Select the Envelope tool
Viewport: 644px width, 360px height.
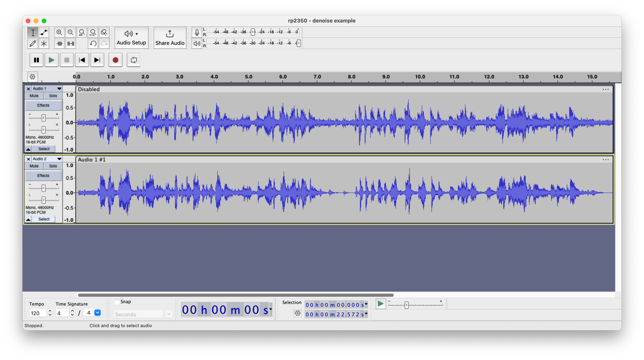(44, 32)
